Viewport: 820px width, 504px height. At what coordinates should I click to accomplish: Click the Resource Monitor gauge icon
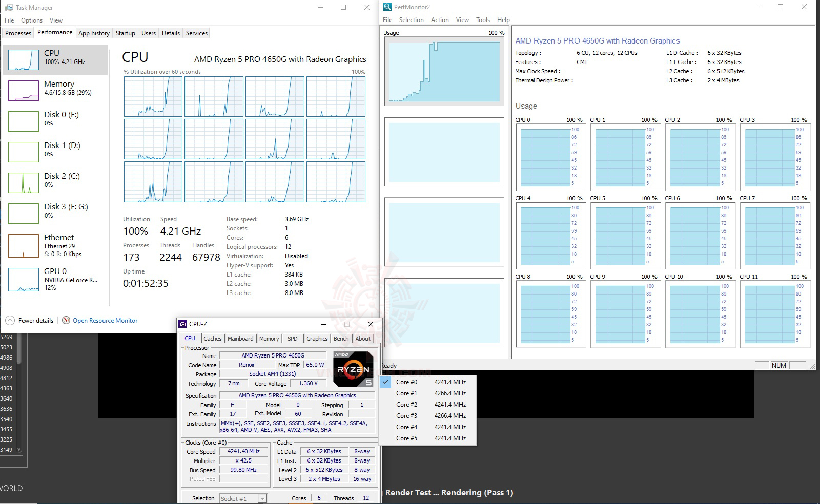click(66, 321)
